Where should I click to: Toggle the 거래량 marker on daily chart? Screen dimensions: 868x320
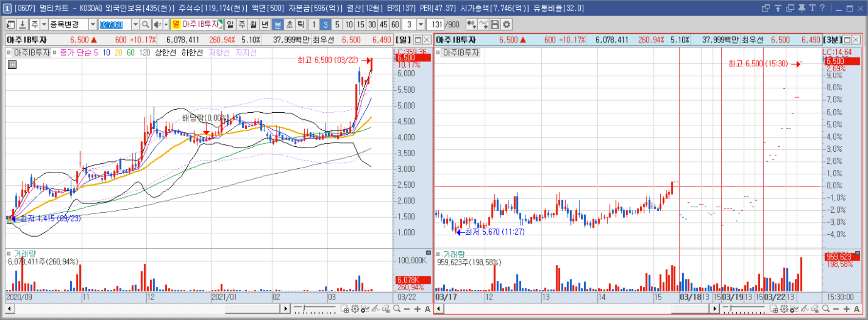pyautogui.click(x=9, y=254)
